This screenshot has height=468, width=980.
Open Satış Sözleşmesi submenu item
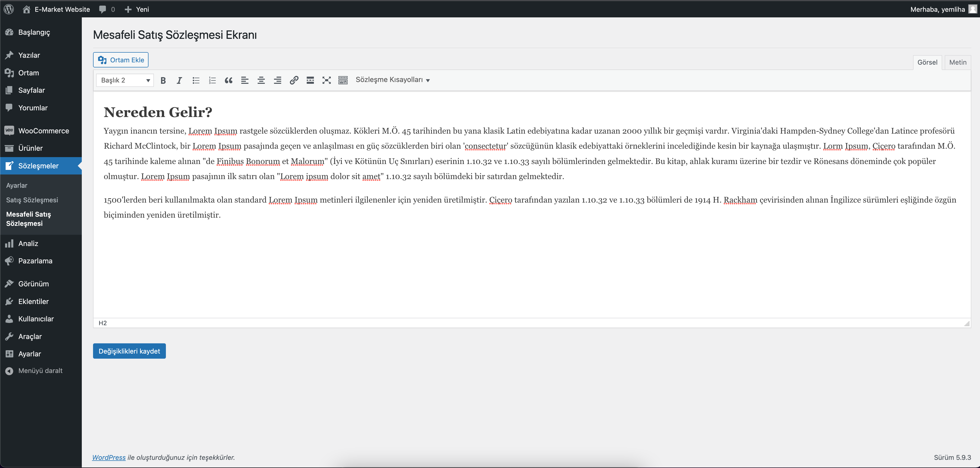point(32,200)
